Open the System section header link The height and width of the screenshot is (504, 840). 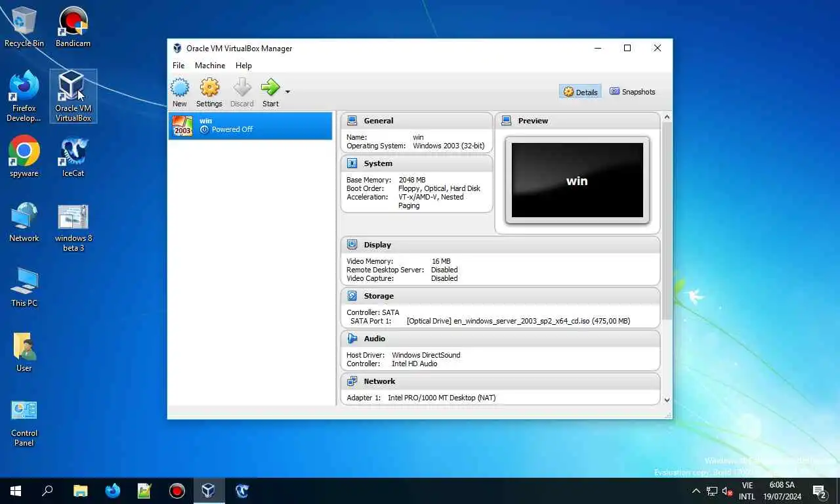[x=378, y=163]
